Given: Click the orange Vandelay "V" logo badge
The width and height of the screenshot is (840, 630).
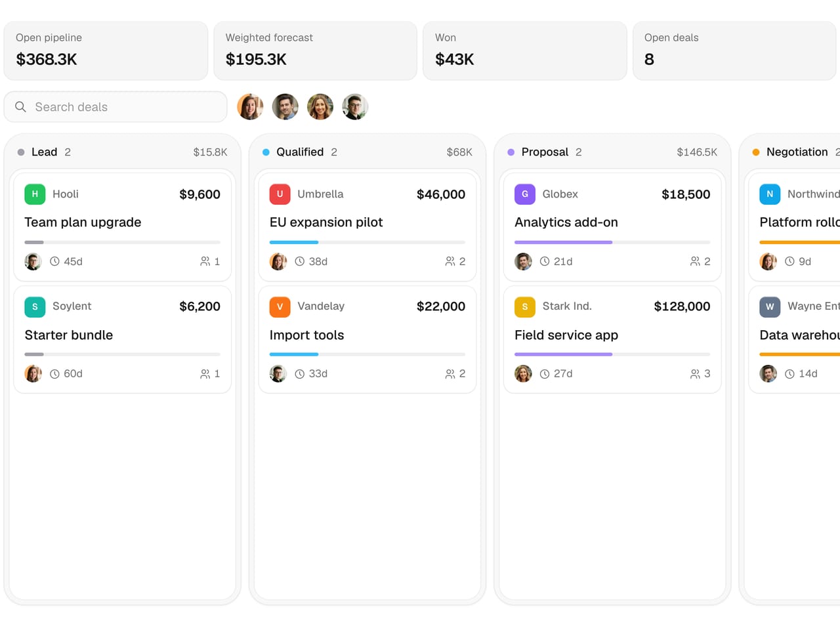Looking at the screenshot, I should click(280, 306).
